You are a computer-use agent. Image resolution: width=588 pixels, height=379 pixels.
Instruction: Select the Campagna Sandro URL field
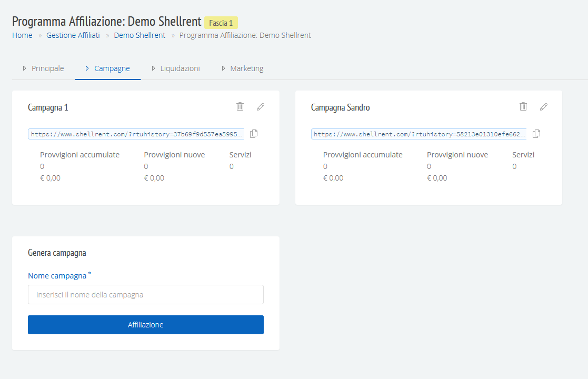[419, 134]
